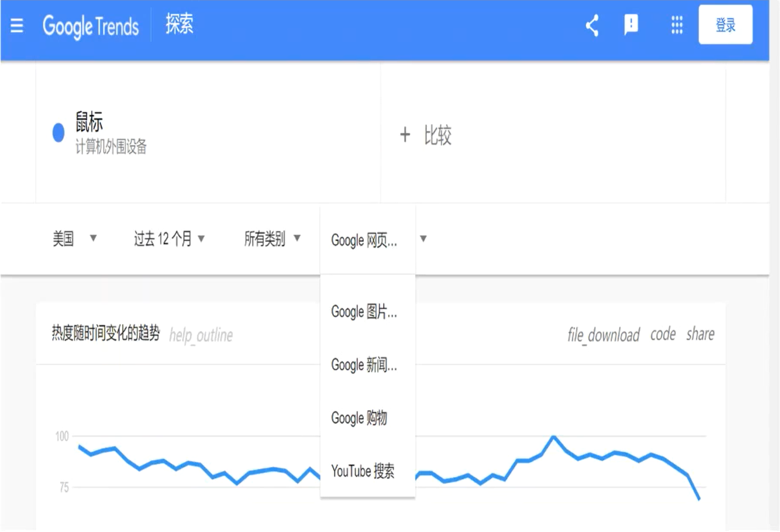Click the arrow right of Google 网页...
Viewport: 780px width, 532px height.
tap(423, 239)
